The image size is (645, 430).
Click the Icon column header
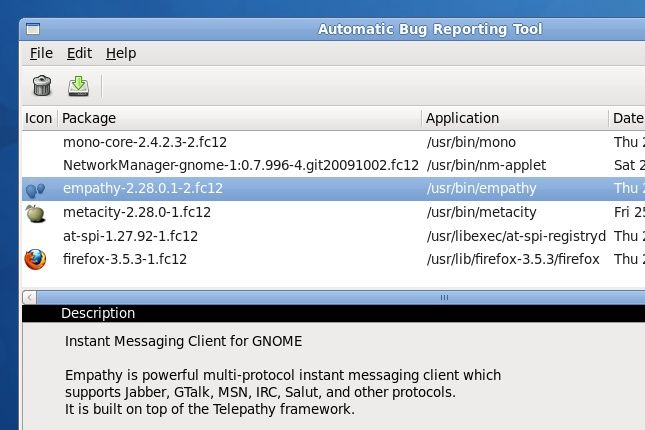click(38, 118)
